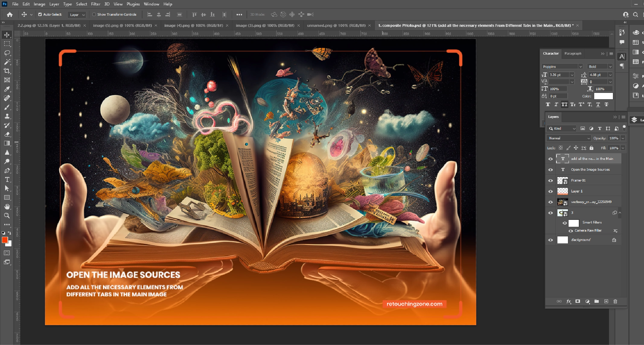Viewport: 644px width, 345px height.
Task: Open the layer Opacity dropdown
Action: tap(623, 138)
